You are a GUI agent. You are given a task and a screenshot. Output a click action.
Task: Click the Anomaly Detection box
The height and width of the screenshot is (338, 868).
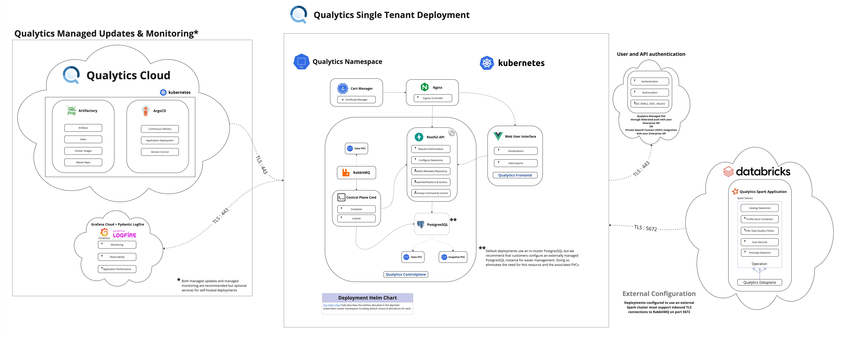coord(760,253)
